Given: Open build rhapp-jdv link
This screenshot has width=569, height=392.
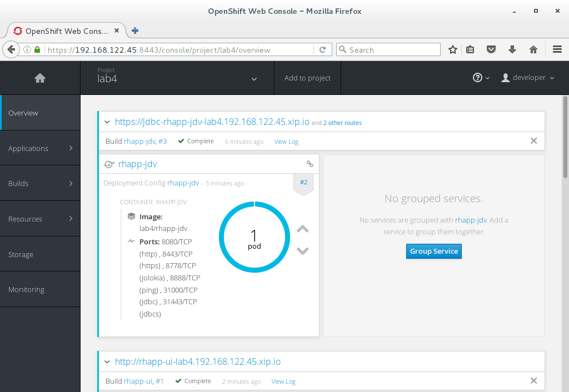Looking at the screenshot, I should coord(139,142).
